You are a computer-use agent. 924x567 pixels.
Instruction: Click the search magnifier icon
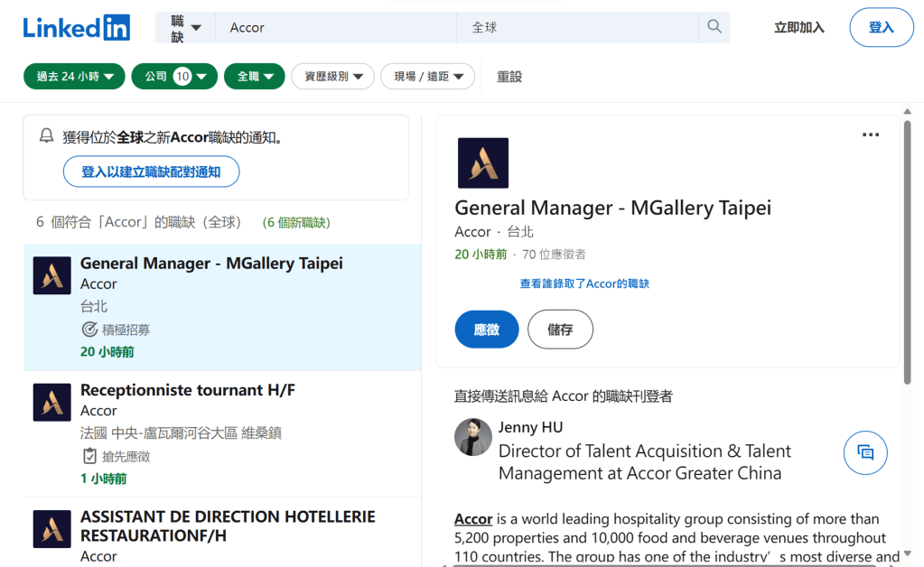point(714,27)
